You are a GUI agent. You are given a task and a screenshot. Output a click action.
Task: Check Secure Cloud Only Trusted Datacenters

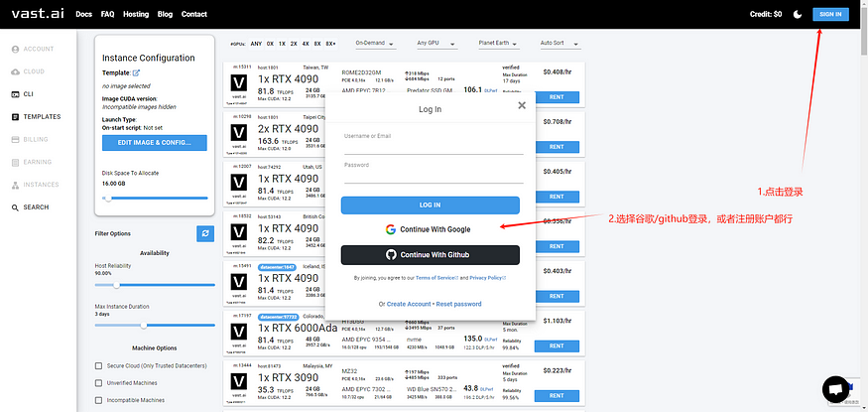coord(98,366)
